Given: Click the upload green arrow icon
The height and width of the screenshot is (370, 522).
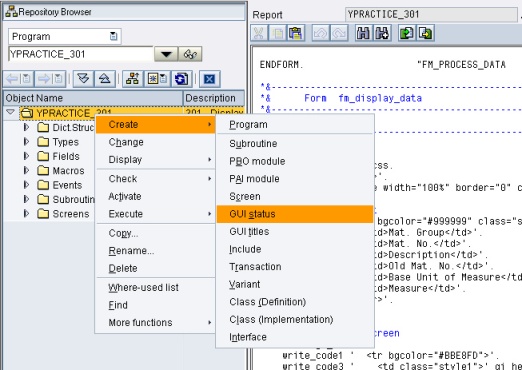Looking at the screenshot, I should click(407, 33).
